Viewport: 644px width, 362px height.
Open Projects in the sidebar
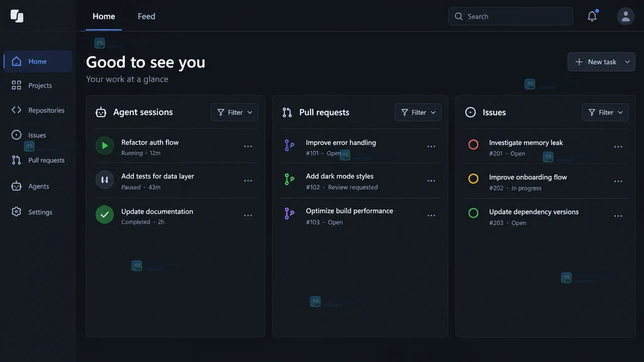click(x=38, y=85)
